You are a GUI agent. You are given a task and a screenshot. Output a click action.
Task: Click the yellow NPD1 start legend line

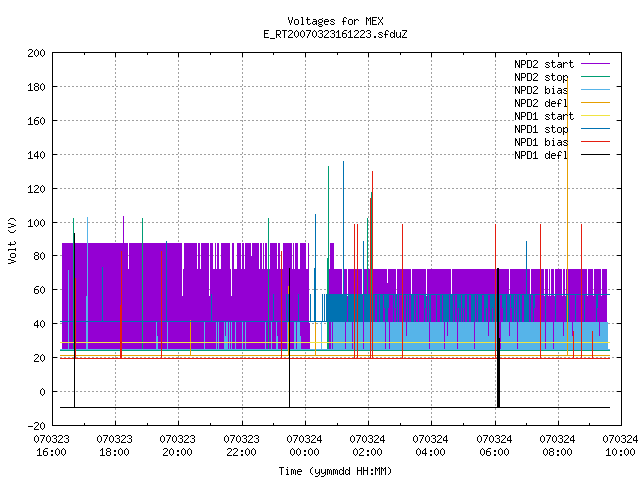coord(596,116)
